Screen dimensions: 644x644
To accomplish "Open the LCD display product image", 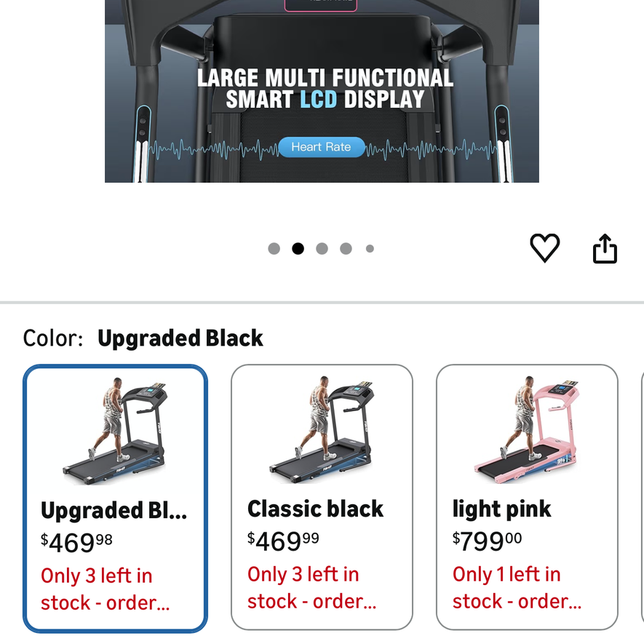I will click(x=322, y=91).
